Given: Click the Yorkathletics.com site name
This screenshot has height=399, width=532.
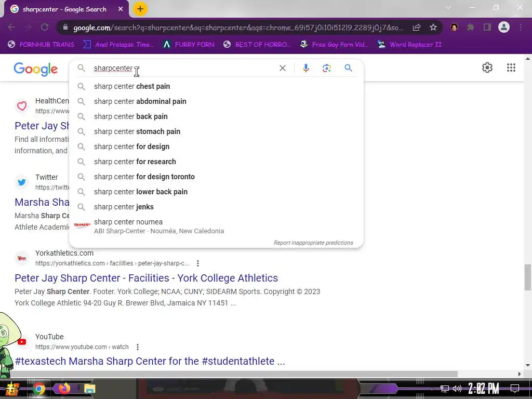Looking at the screenshot, I should pyautogui.click(x=64, y=253).
